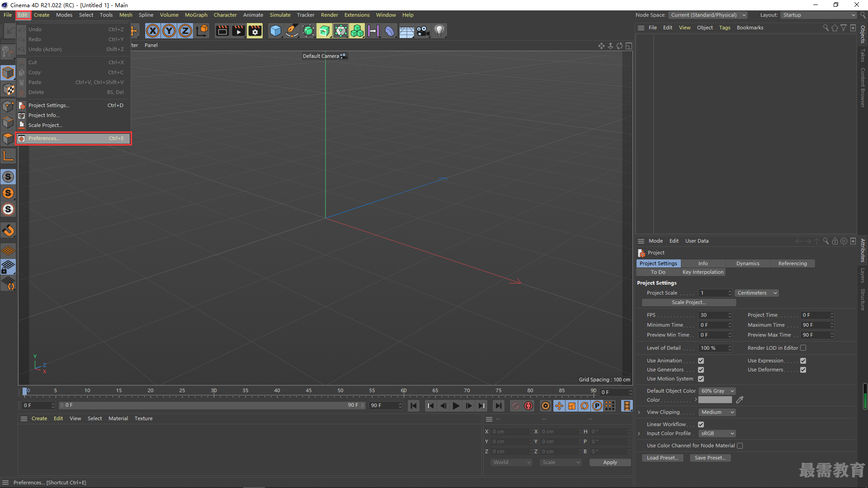Lock the X axis toggle
Screen dimensions: 868x488
(153, 31)
